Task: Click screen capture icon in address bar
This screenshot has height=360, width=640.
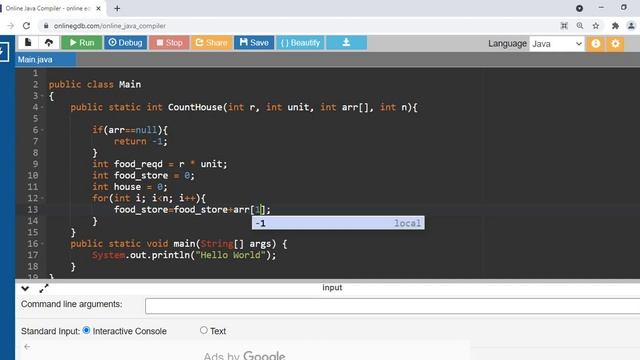Action: (564, 26)
